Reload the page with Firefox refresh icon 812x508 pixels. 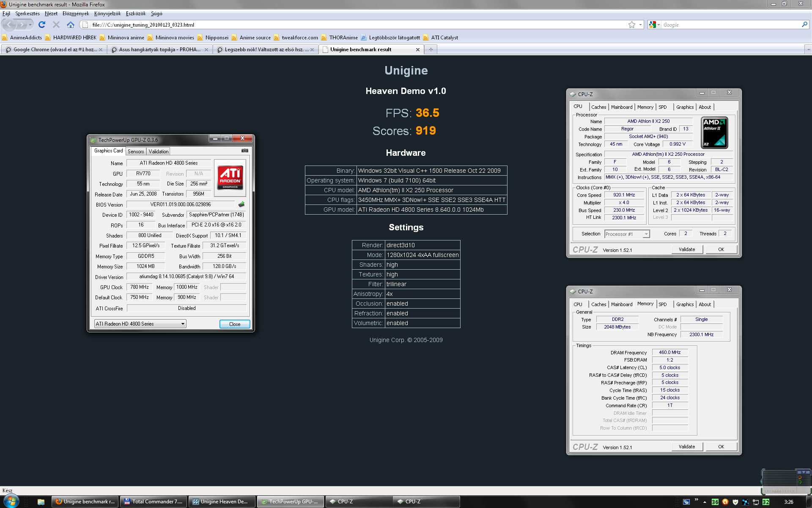(42, 25)
